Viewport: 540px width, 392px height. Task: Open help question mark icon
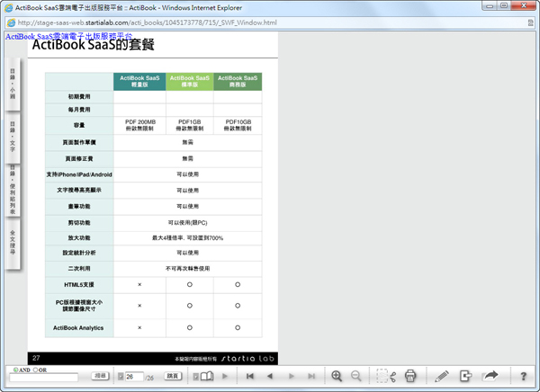click(524, 376)
